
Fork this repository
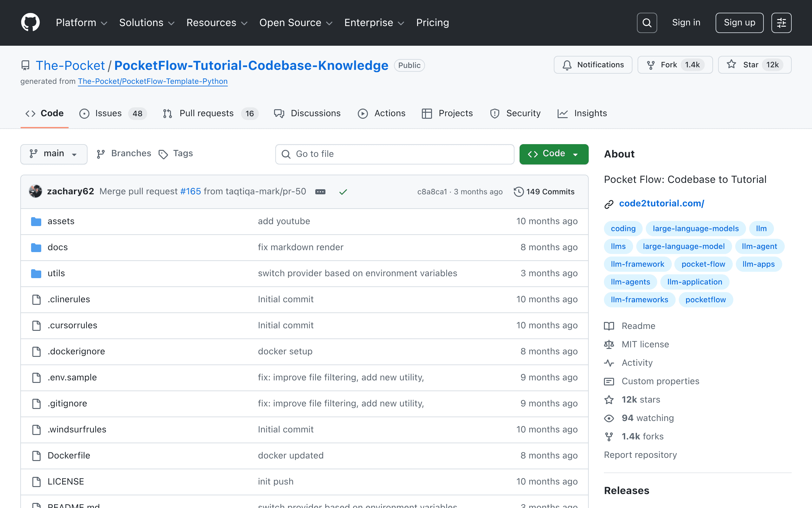pos(675,65)
